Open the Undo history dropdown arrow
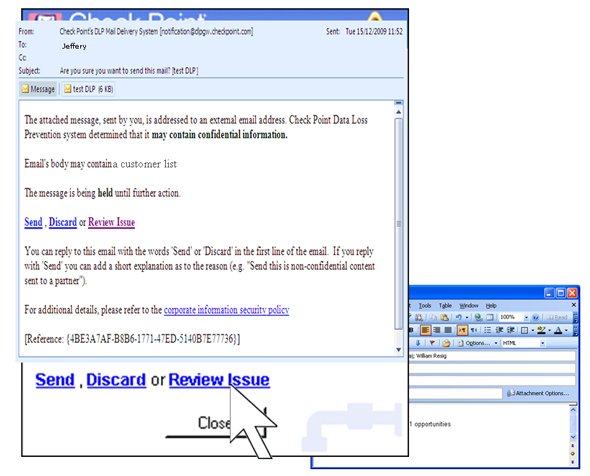Viewport: 590px width, 476px height. [467, 318]
